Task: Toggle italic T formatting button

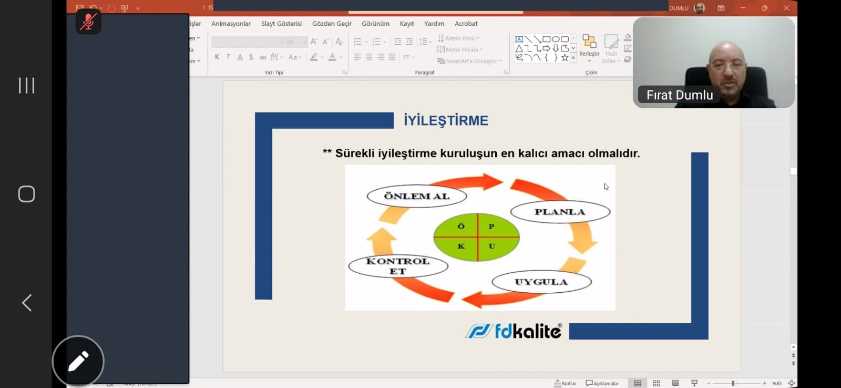Action: pos(228,57)
